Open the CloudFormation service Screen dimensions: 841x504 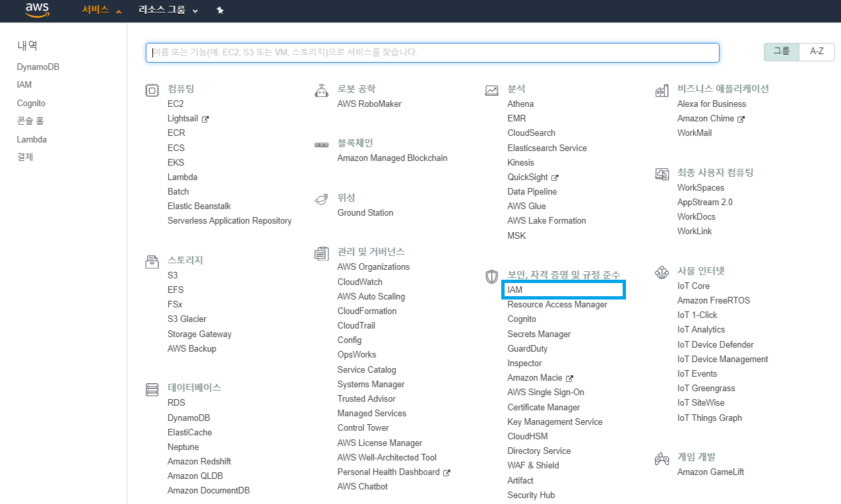[x=367, y=311]
